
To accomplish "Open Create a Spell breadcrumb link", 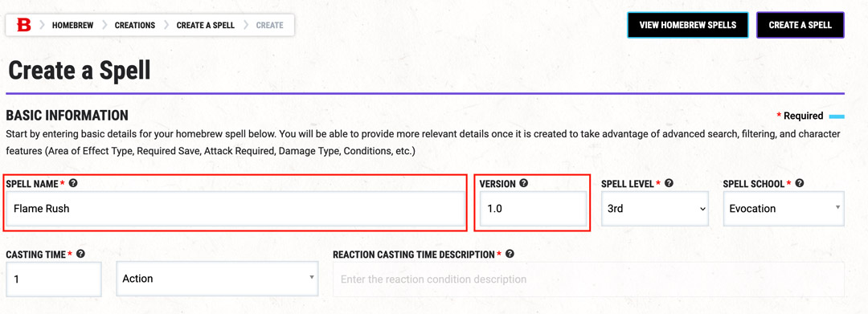I will pyautogui.click(x=206, y=25).
